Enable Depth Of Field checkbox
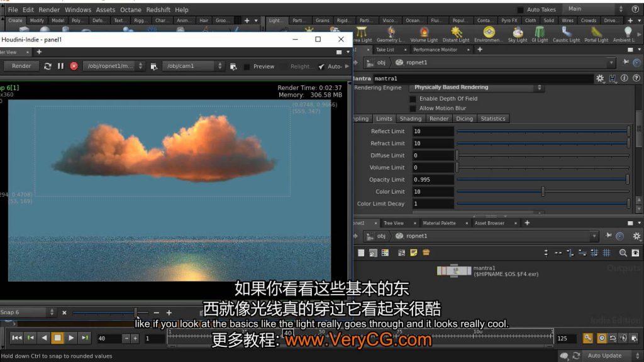Viewport: 644px width, 362px height. tap(413, 99)
